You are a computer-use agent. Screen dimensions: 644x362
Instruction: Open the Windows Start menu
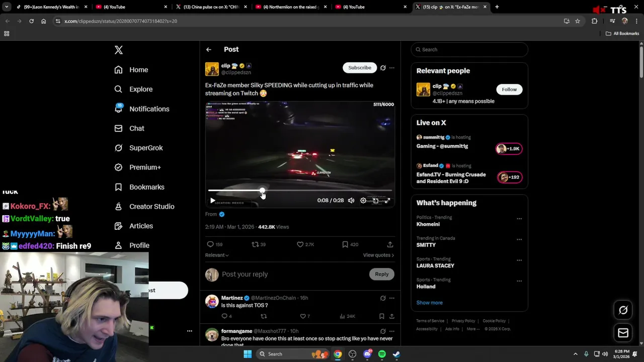click(x=248, y=354)
